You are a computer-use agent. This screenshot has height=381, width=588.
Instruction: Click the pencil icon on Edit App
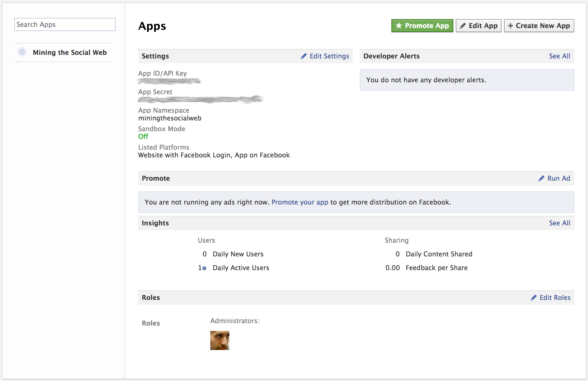click(x=463, y=26)
